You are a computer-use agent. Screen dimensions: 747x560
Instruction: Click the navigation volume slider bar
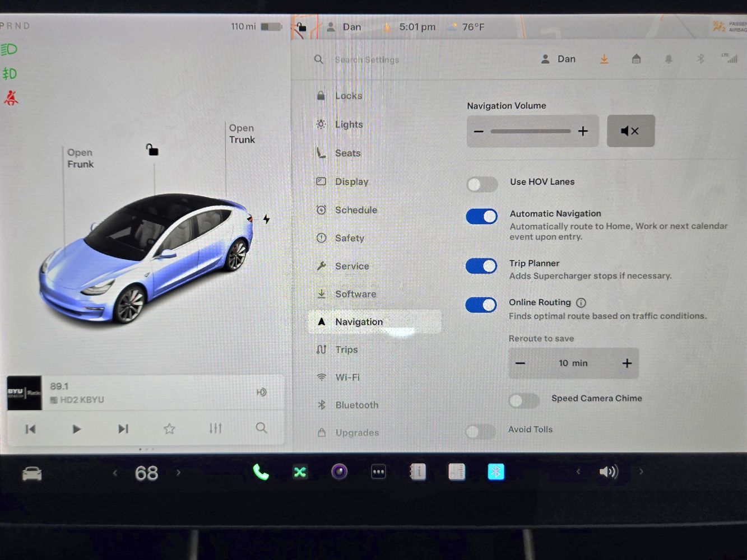(x=531, y=131)
